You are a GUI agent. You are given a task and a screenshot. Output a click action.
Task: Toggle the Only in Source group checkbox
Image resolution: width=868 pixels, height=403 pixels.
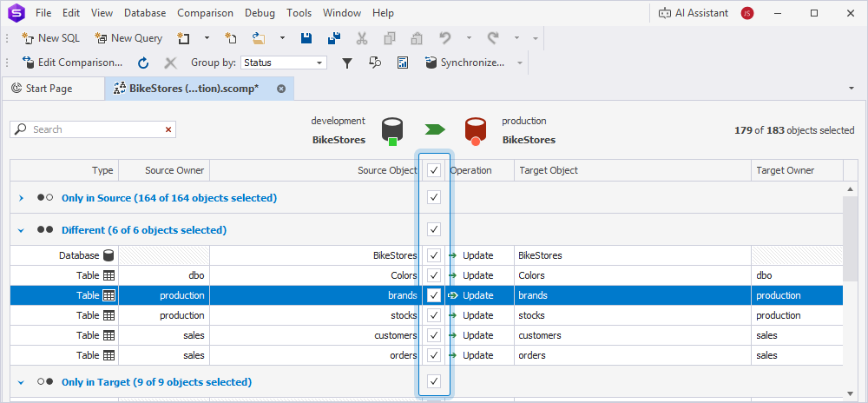435,197
